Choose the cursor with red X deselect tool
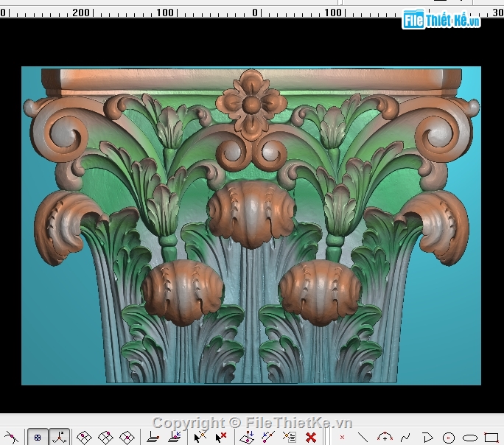 (x=221, y=437)
